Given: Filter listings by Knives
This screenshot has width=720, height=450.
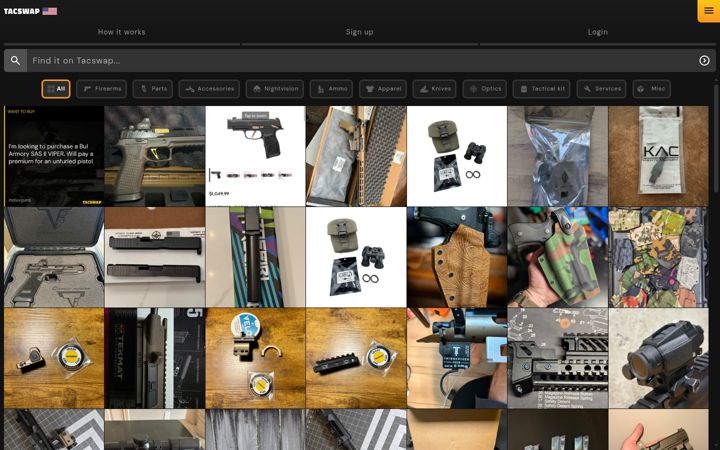Looking at the screenshot, I should (435, 89).
